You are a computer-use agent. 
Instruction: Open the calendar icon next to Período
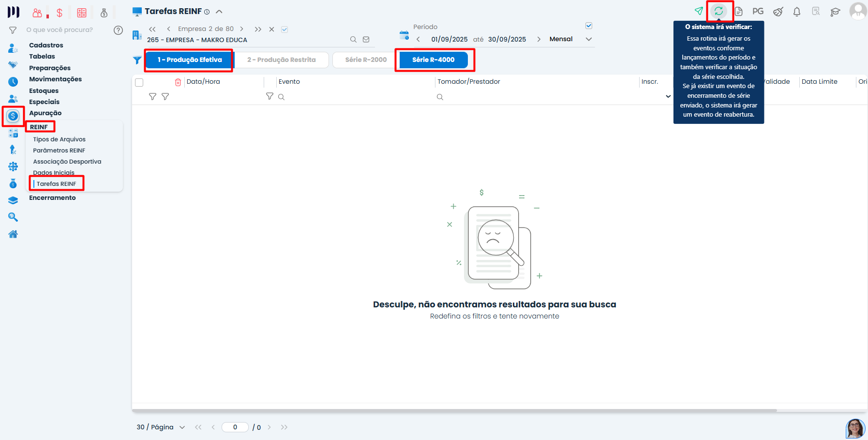point(404,35)
